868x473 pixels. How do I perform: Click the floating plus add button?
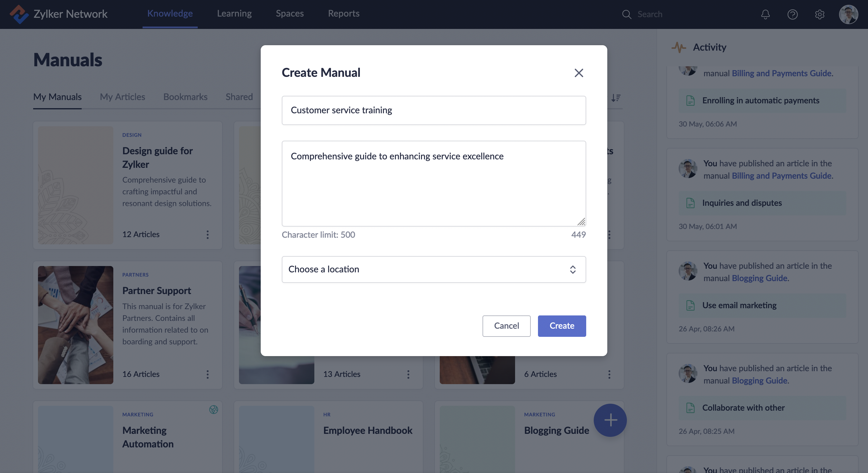[610, 420]
